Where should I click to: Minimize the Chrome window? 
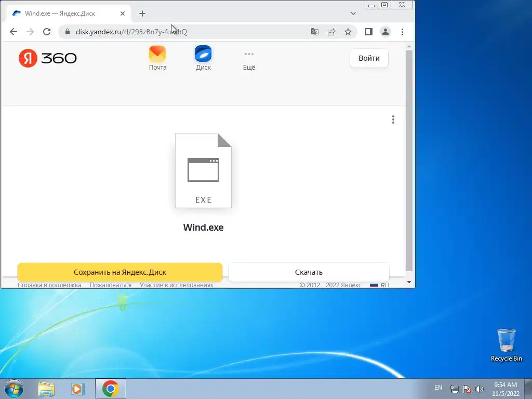click(371, 5)
